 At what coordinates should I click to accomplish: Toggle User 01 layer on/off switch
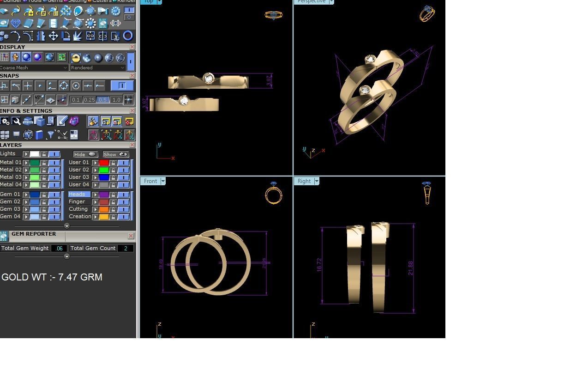(123, 163)
